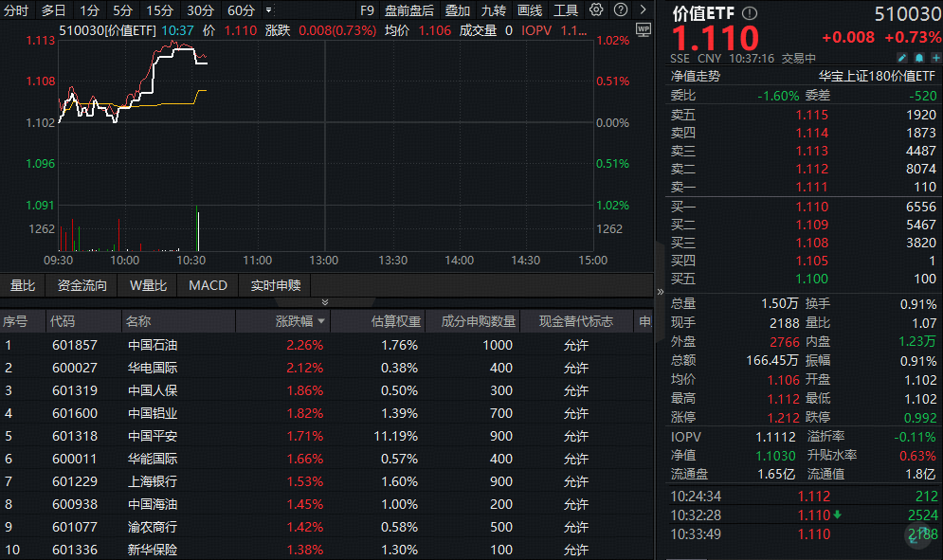Switch to the MACD tab
Image resolution: width=943 pixels, height=560 pixels.
[x=207, y=285]
